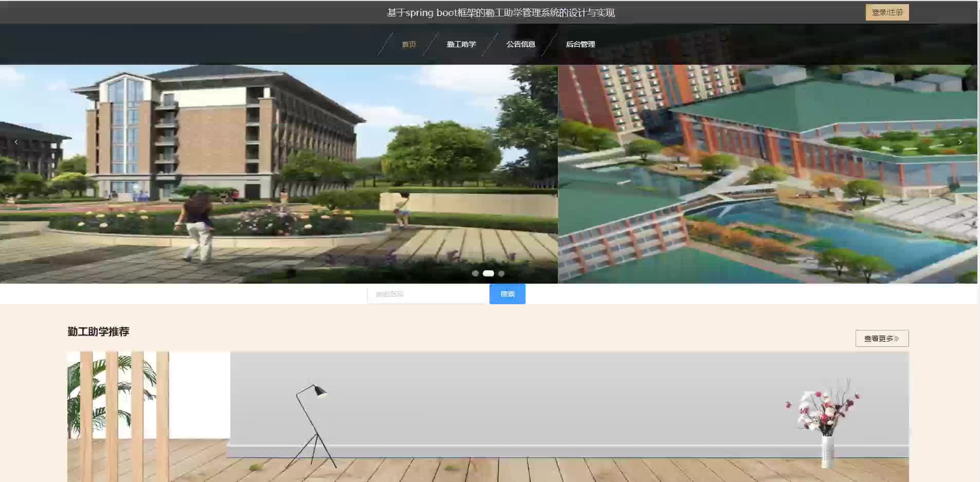Click the site title in header bar
Viewport: 980px width, 482px height.
[500, 12]
